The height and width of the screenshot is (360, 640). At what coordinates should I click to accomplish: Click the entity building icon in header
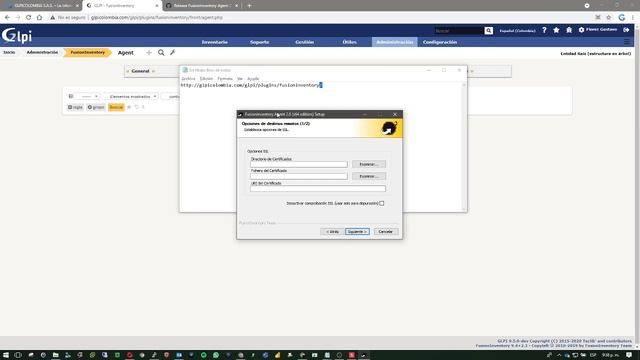click(569, 30)
